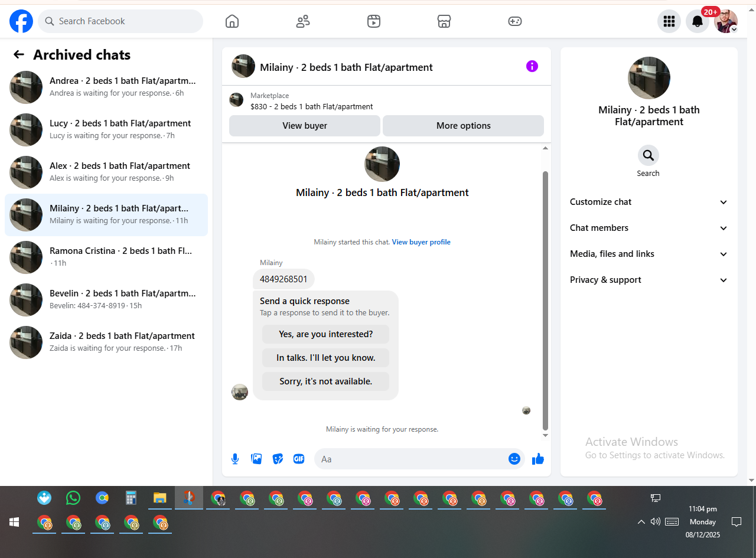Click the listing photo in right info panel
This screenshot has height=558, width=756.
(649, 78)
